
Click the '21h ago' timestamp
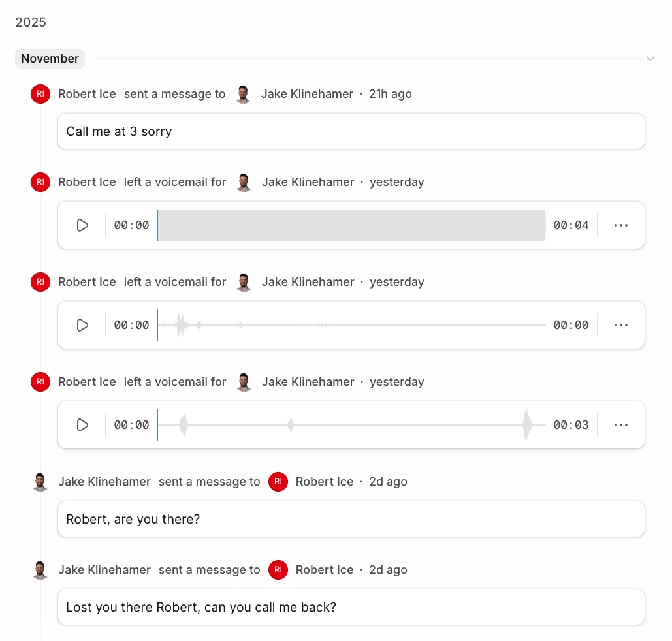390,93
